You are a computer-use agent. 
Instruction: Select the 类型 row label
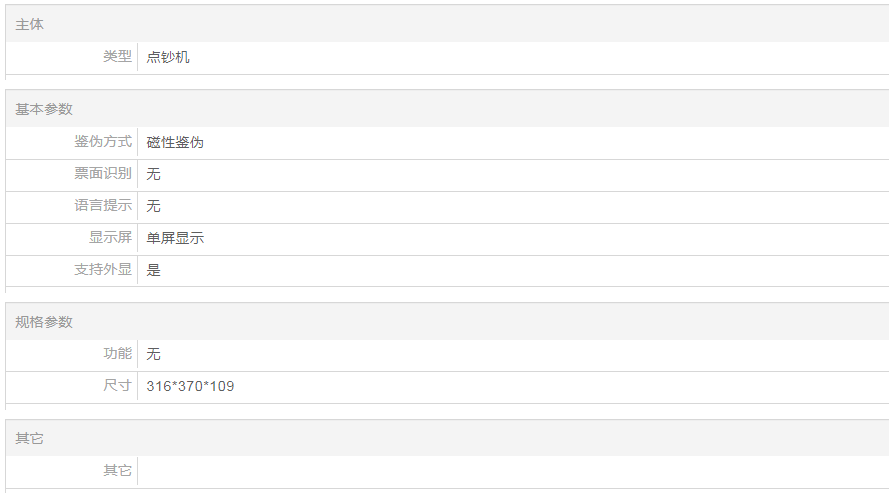coord(117,57)
